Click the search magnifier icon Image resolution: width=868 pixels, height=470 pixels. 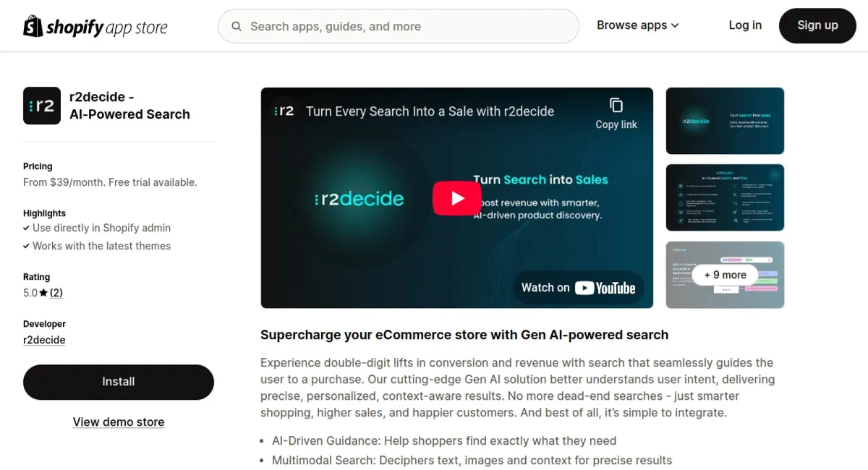[x=237, y=27]
